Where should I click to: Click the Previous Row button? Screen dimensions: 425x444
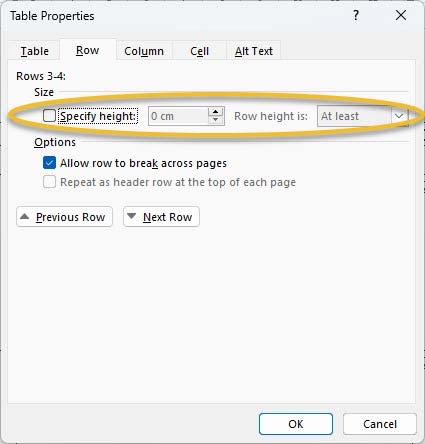pyautogui.click(x=64, y=217)
